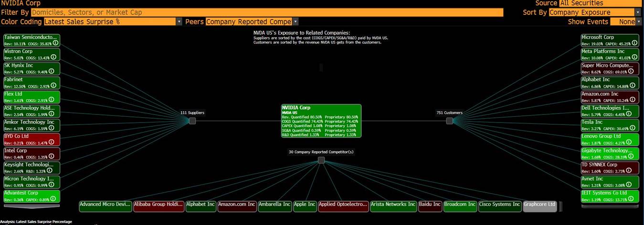
Task: Select Broadcom Inc competitor card
Action: [460, 206]
